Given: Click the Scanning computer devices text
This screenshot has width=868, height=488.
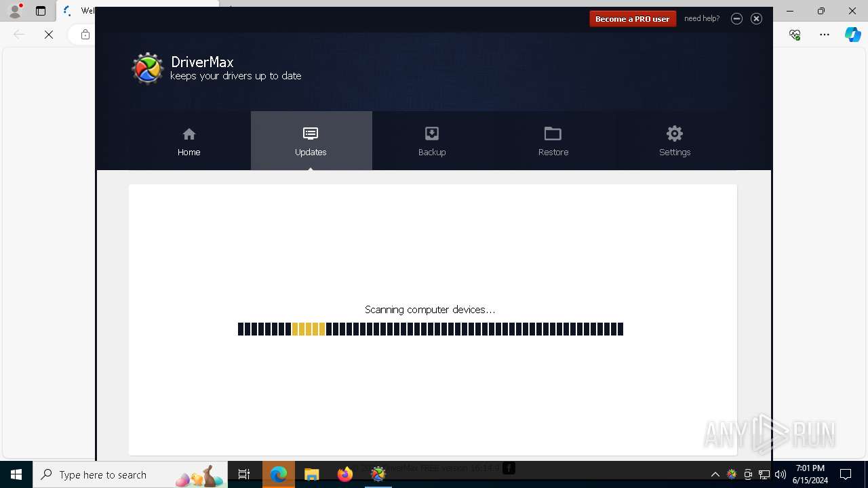Looking at the screenshot, I should (430, 309).
